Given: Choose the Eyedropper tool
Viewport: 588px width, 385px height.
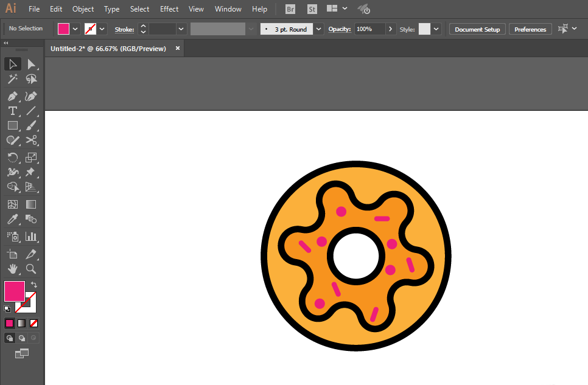Looking at the screenshot, I should coord(12,220).
